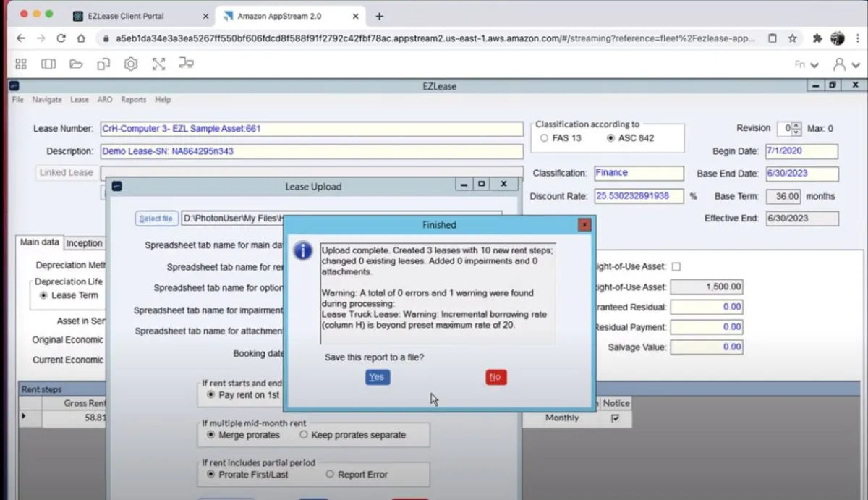The height and width of the screenshot is (500, 868).
Task: Bookmark this page with star icon
Action: click(792, 38)
